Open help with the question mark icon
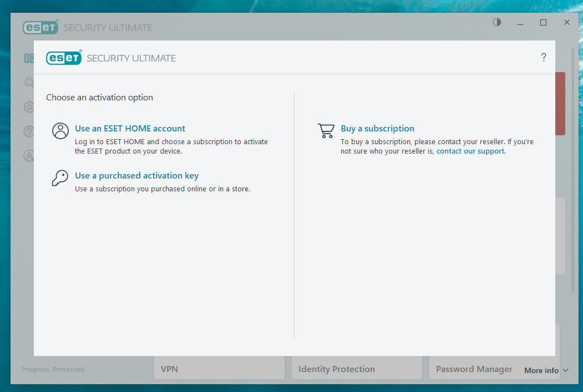This screenshot has width=583, height=392. point(544,57)
